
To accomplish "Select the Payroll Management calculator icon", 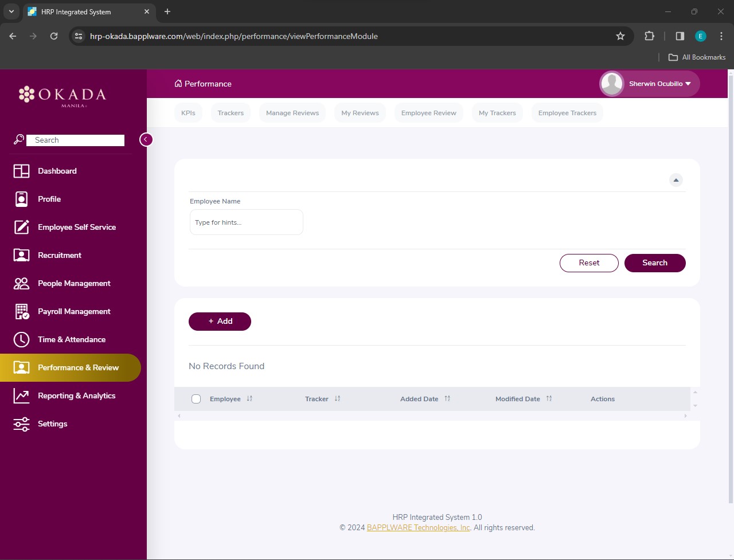I will (21, 311).
